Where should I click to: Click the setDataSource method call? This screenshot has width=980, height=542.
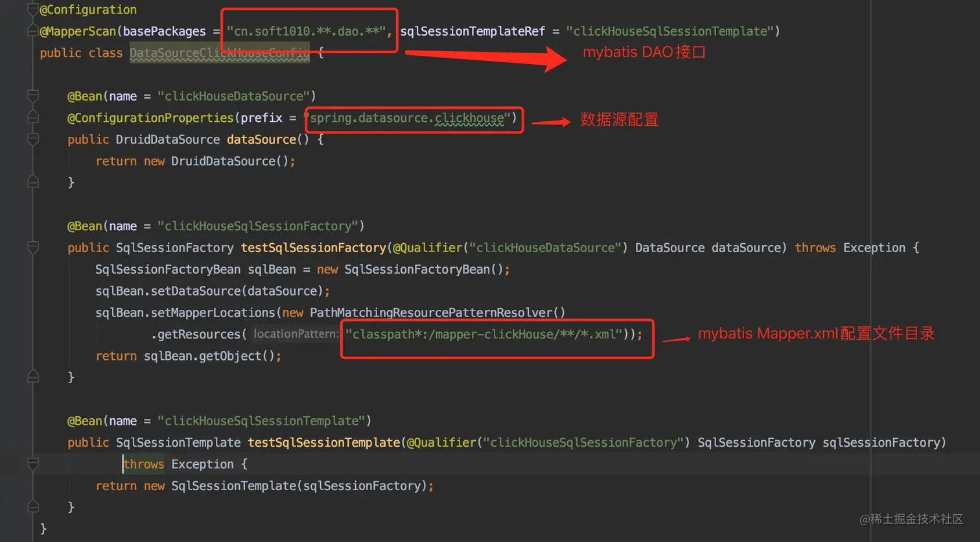tap(196, 291)
